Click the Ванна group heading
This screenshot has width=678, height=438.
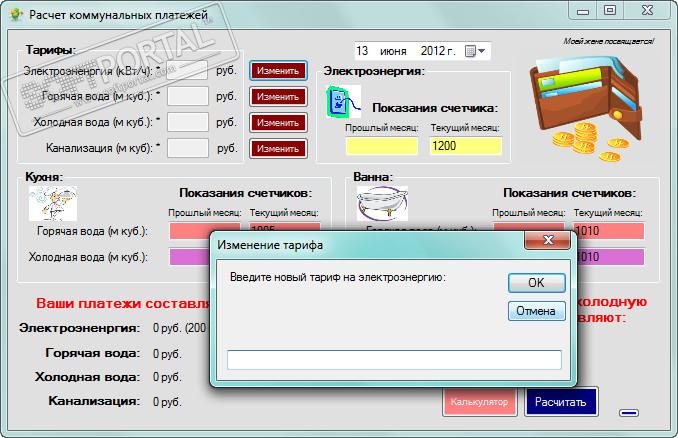coord(373,177)
